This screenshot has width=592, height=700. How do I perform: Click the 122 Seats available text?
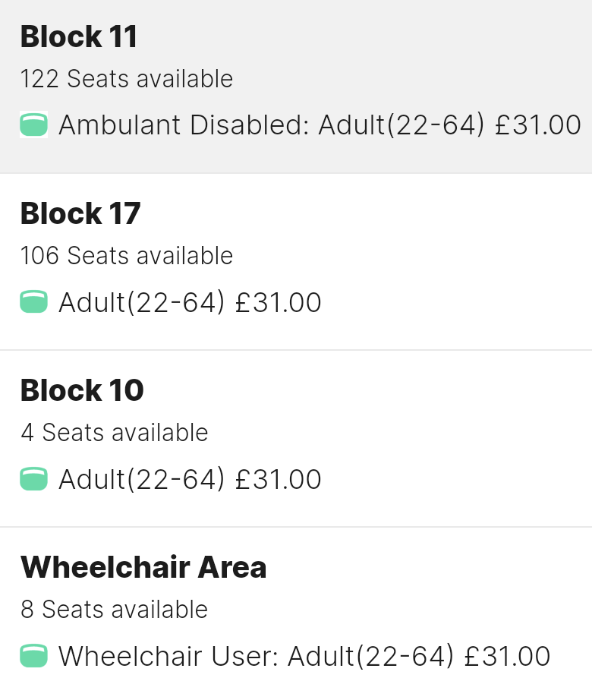[127, 79]
